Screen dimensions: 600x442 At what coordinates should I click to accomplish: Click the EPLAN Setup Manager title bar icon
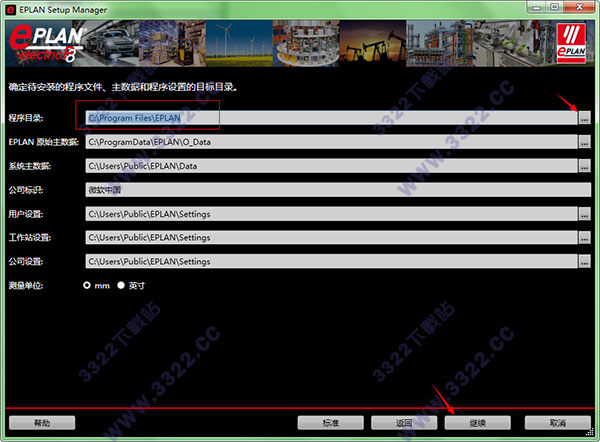[x=11, y=10]
